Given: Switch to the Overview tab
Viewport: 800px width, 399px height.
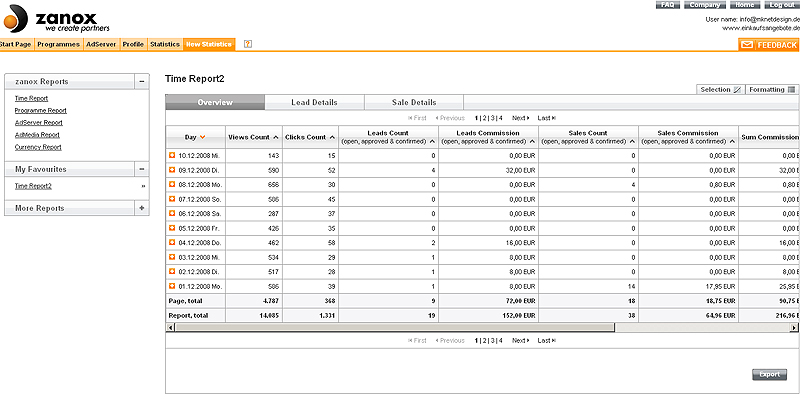Looking at the screenshot, I should coord(215,102).
